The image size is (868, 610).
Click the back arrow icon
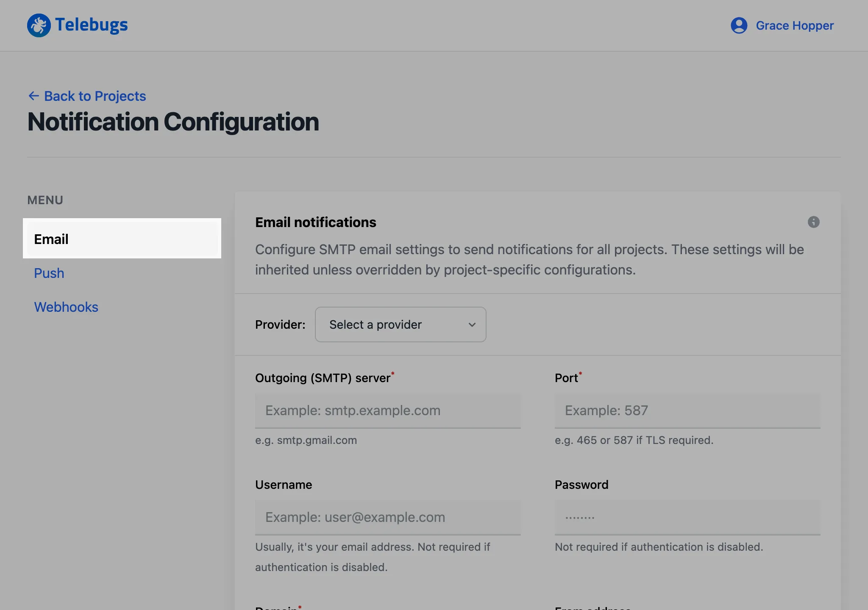(x=33, y=96)
